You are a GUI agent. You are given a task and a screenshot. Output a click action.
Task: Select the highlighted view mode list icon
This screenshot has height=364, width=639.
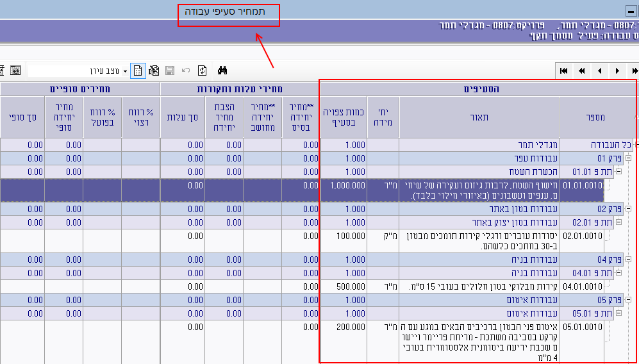coord(138,70)
